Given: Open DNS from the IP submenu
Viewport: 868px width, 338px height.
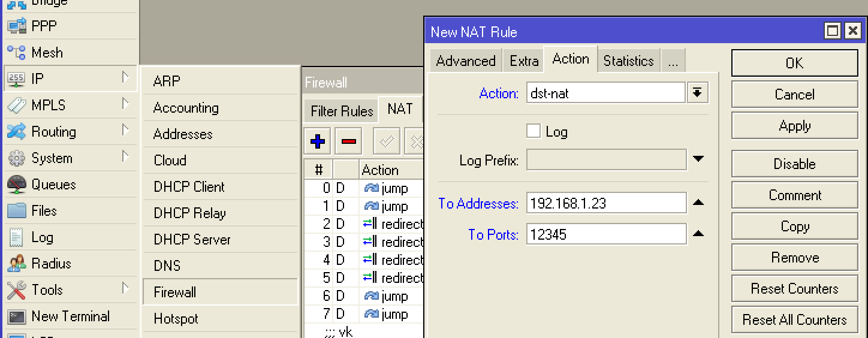Looking at the screenshot, I should 221,266.
